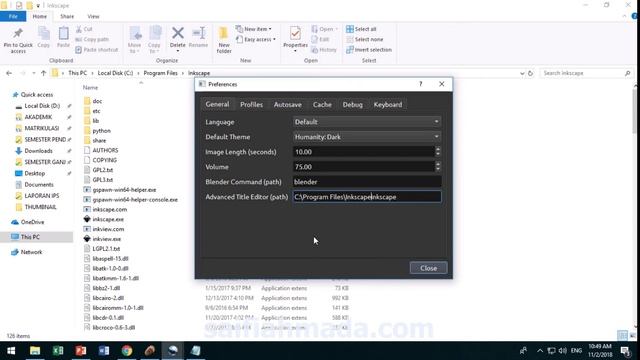Switch to the Keyboard tab

point(388,104)
